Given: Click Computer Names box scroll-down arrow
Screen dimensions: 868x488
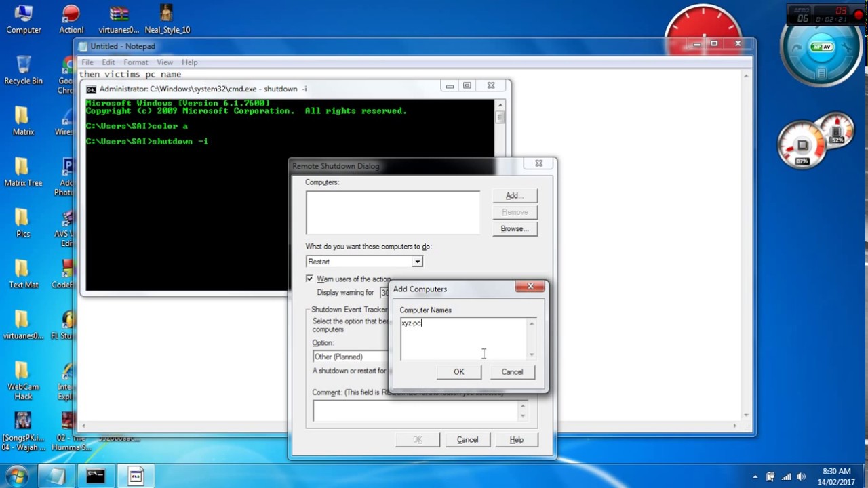Looking at the screenshot, I should click(532, 354).
